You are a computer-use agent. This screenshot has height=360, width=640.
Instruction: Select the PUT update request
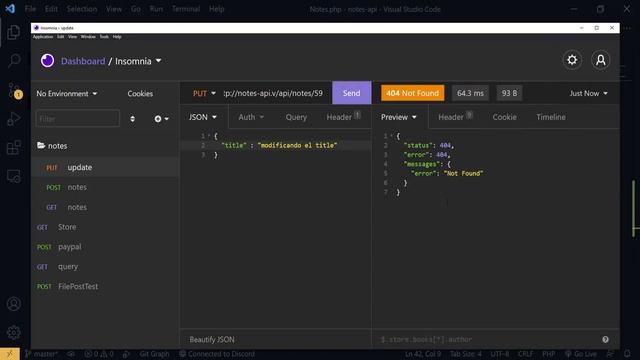(105, 167)
